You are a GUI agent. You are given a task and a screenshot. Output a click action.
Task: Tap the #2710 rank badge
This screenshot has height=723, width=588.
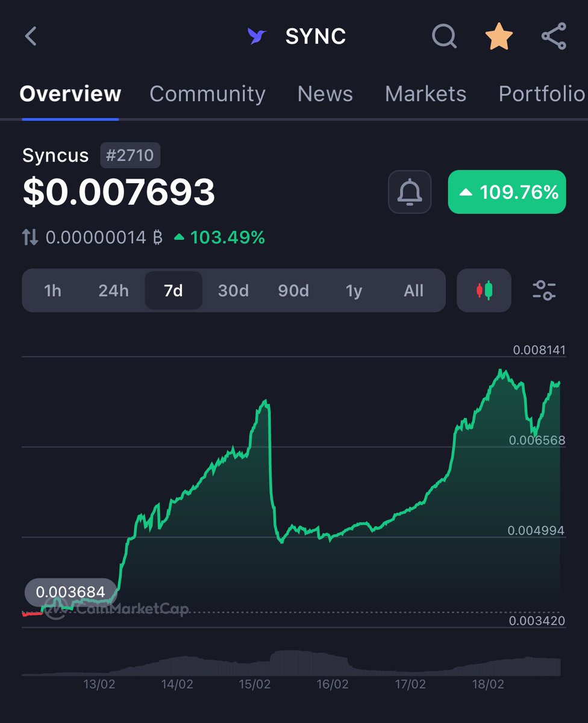click(x=130, y=155)
